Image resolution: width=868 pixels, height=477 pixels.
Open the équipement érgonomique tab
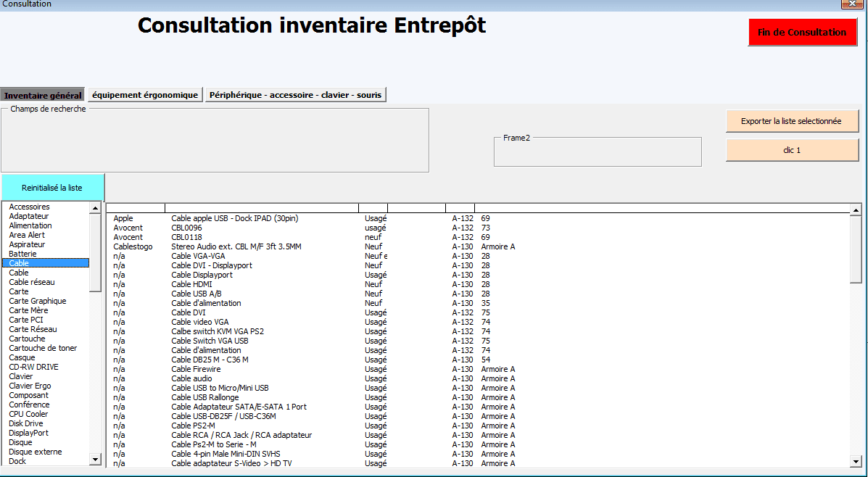click(x=145, y=95)
